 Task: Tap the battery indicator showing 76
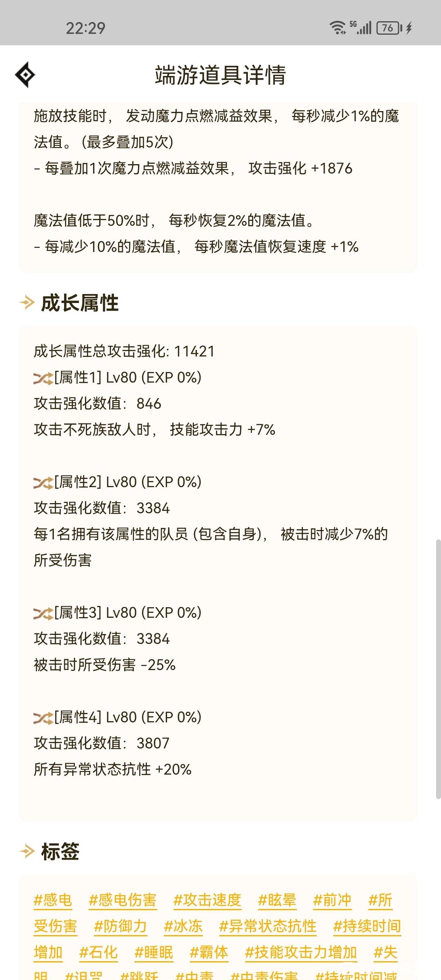coord(389,28)
